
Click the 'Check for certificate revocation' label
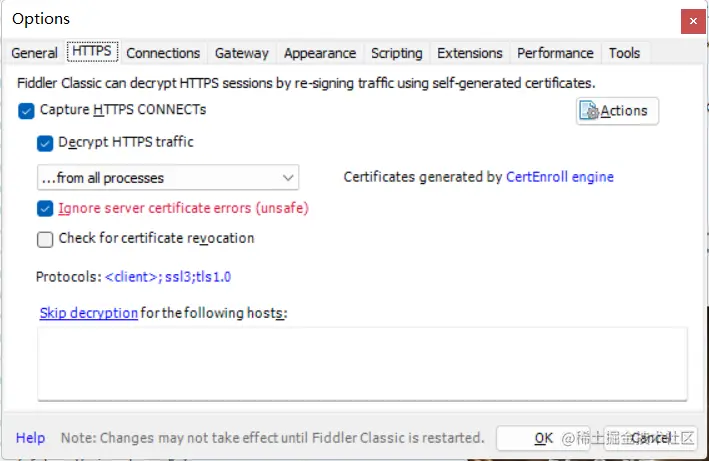[156, 238]
